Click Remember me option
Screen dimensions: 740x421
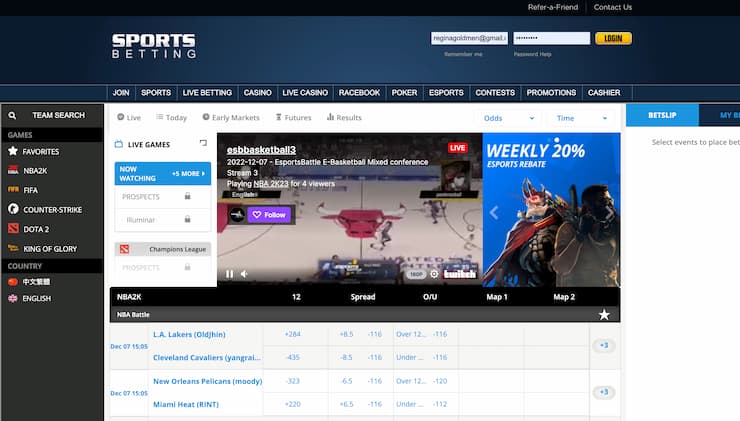point(463,54)
